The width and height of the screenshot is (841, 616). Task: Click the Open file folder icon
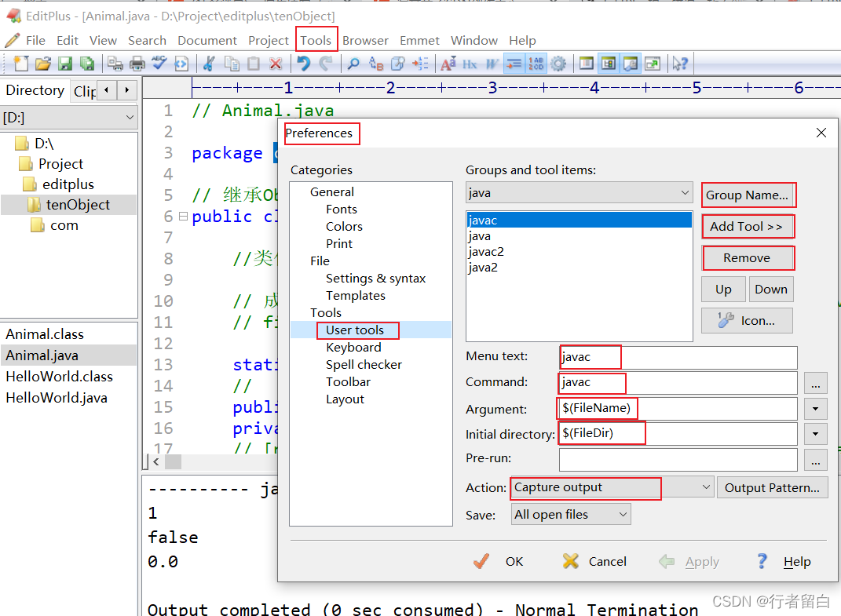tap(43, 64)
